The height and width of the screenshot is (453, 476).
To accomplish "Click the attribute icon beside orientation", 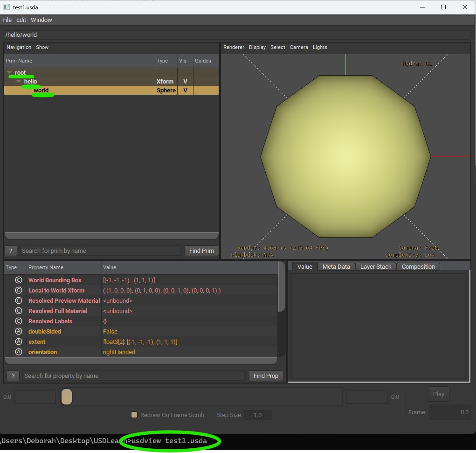I will (x=19, y=352).
